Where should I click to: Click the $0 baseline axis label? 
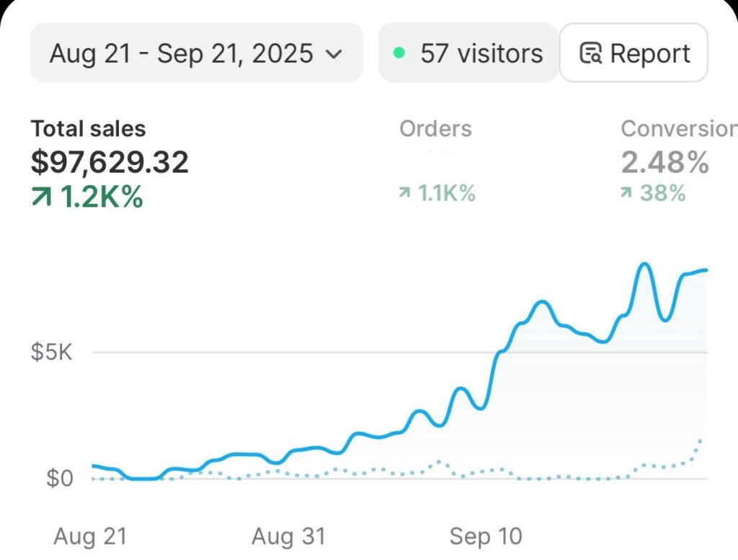(x=60, y=479)
